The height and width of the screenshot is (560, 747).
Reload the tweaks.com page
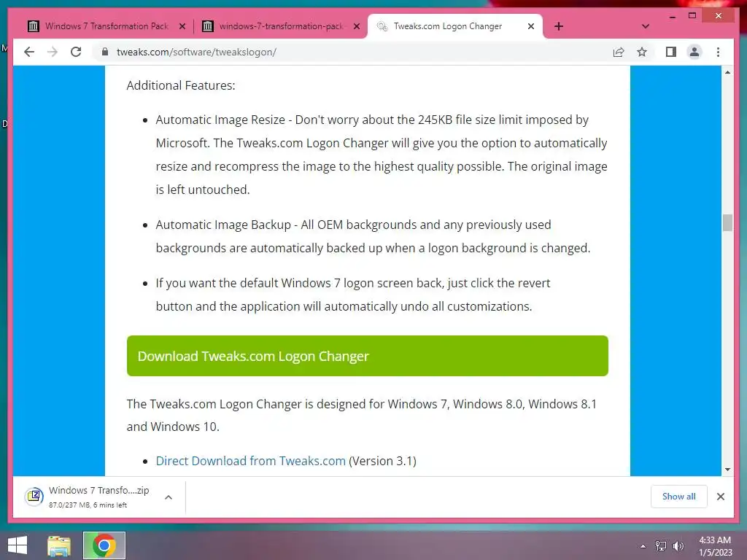(76, 52)
